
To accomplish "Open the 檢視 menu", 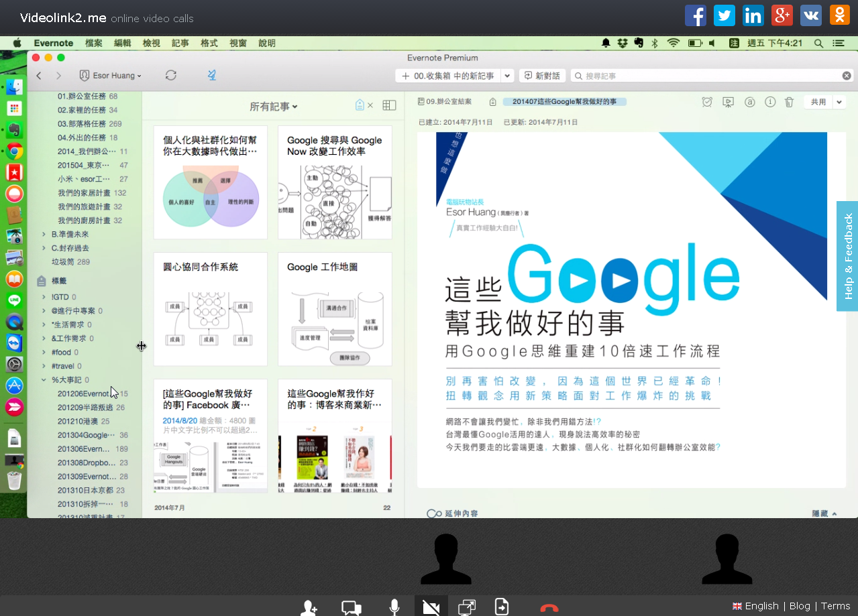I will click(x=152, y=43).
